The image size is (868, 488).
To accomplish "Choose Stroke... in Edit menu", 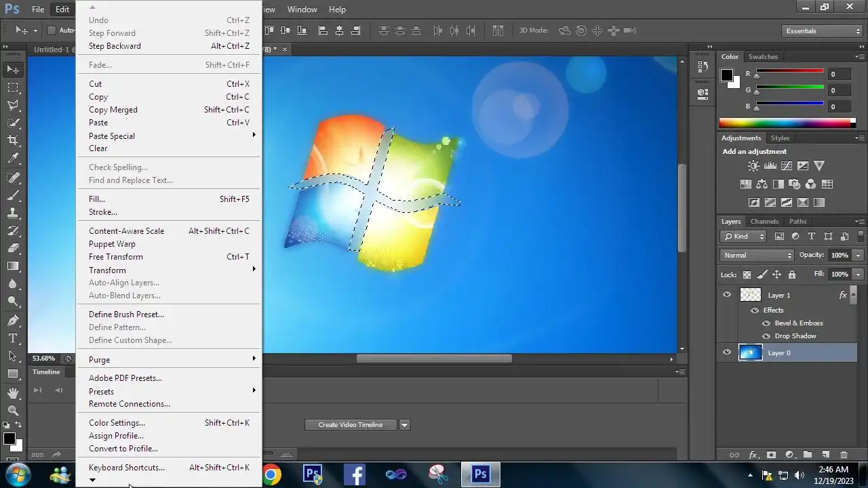I will (x=168, y=212).
